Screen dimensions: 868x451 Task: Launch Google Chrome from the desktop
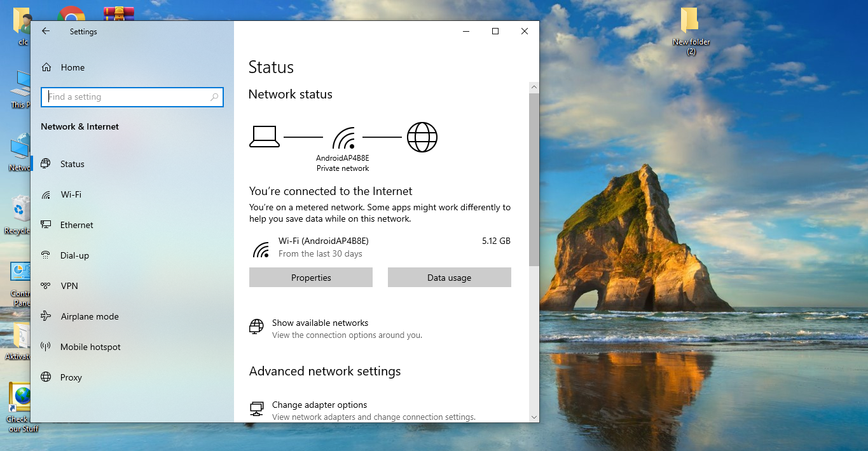[71, 14]
